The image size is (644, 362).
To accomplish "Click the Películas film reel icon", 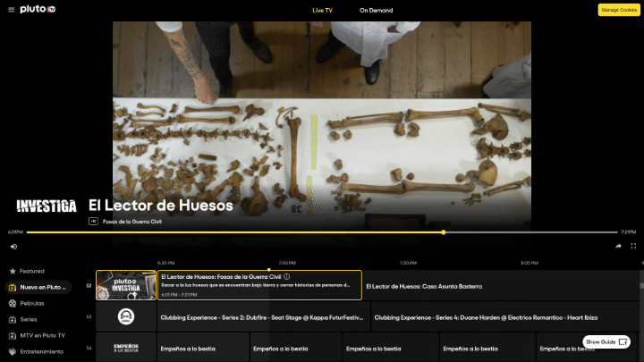I will pyautogui.click(x=13, y=303).
